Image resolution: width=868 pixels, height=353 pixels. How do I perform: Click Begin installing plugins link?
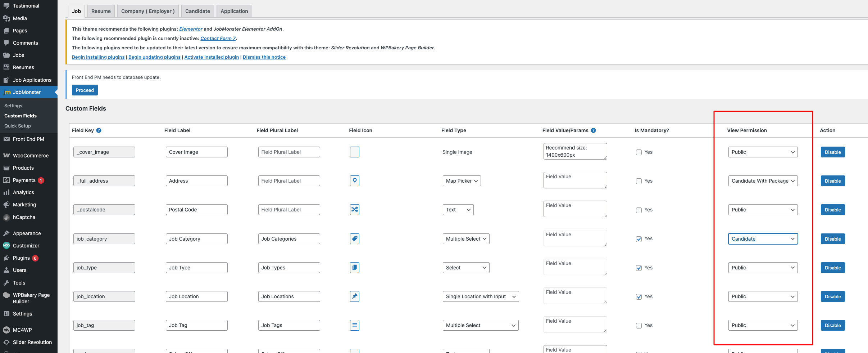pos(98,57)
